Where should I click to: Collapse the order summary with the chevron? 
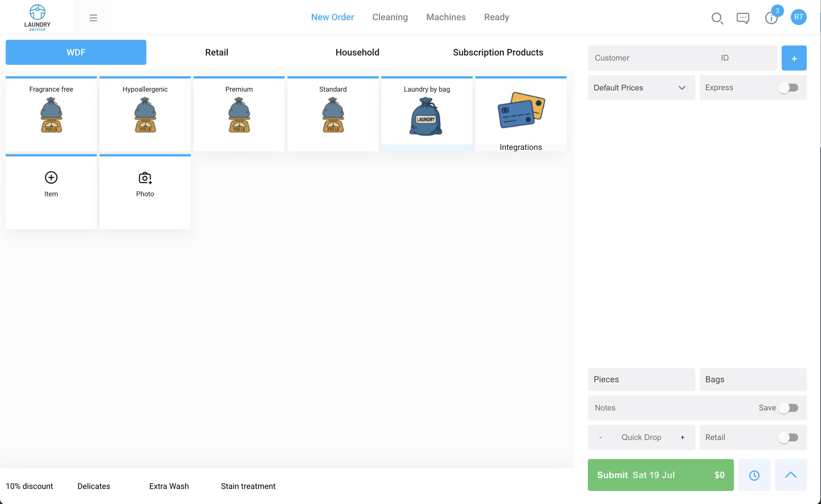(791, 475)
